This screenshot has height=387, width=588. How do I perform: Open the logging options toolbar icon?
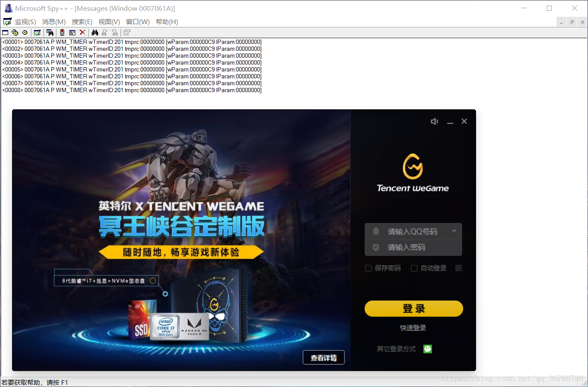(72, 32)
